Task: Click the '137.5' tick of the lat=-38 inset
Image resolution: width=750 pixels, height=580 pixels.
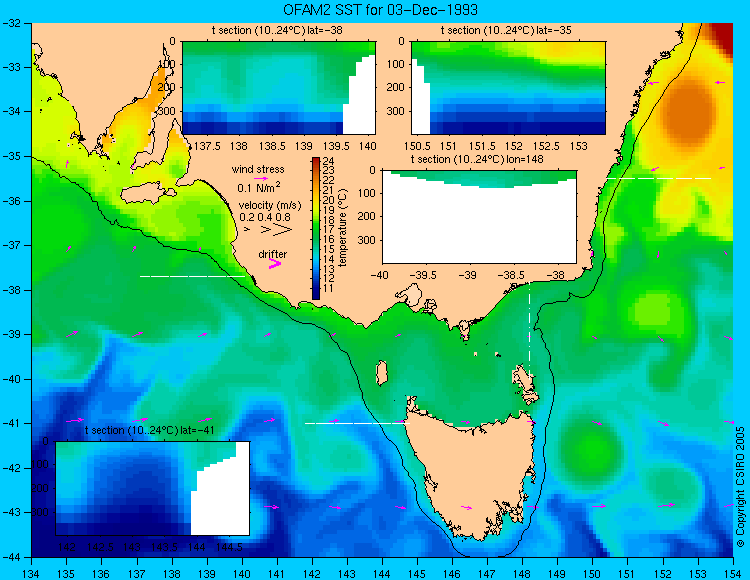Action: click(207, 146)
